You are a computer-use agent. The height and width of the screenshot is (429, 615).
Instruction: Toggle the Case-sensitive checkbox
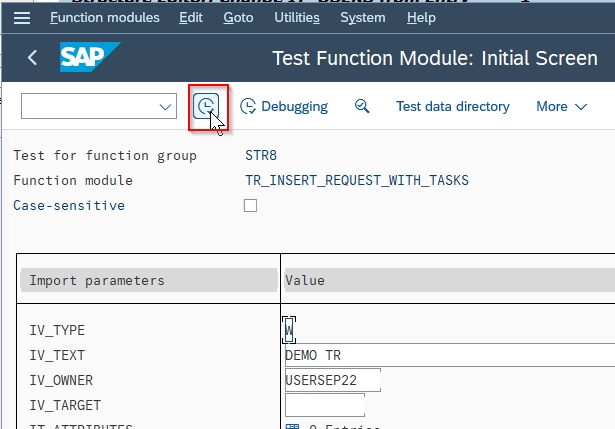pos(251,205)
